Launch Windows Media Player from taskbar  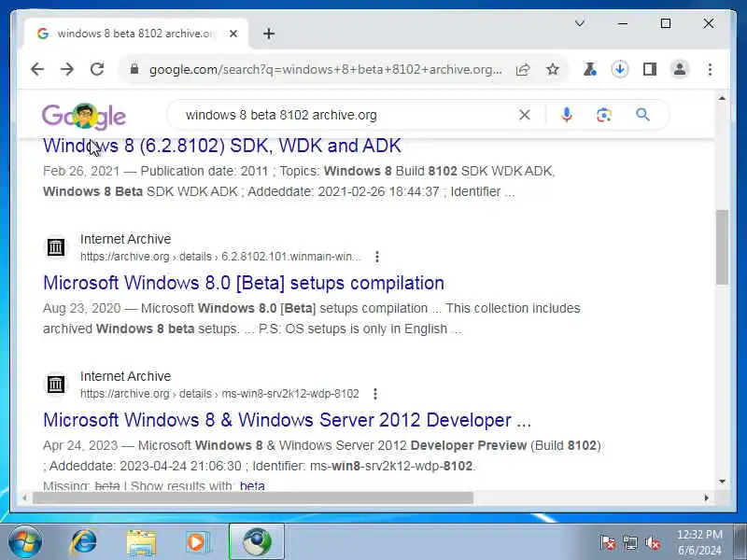197,542
